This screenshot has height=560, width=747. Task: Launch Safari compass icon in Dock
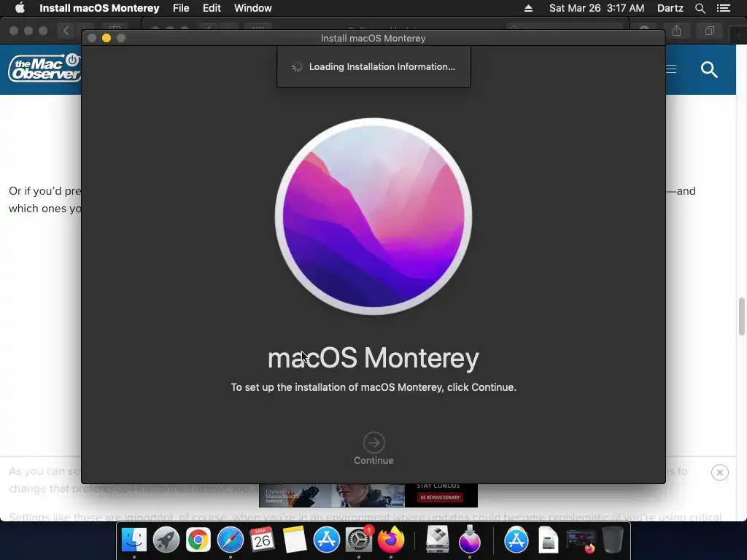tap(230, 540)
